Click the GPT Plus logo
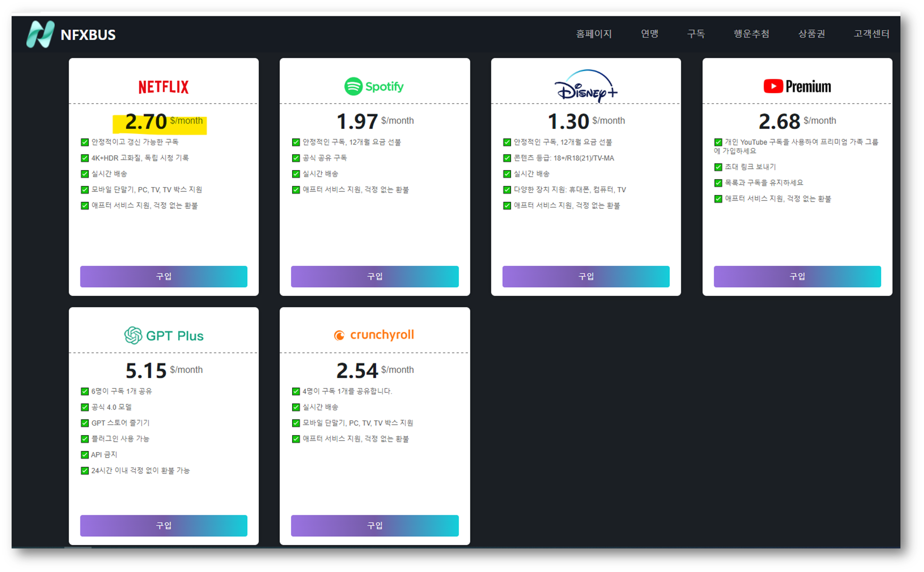Viewport: 924px width, 572px height. [164, 336]
